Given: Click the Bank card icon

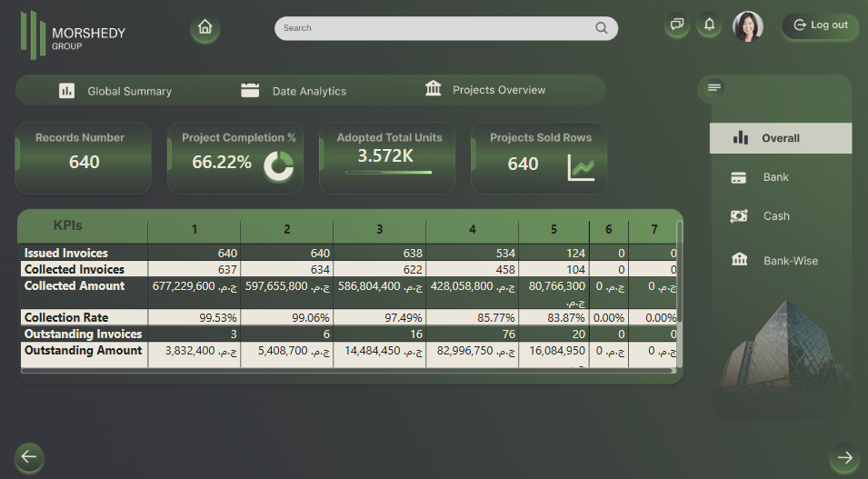Looking at the screenshot, I should 738,178.
